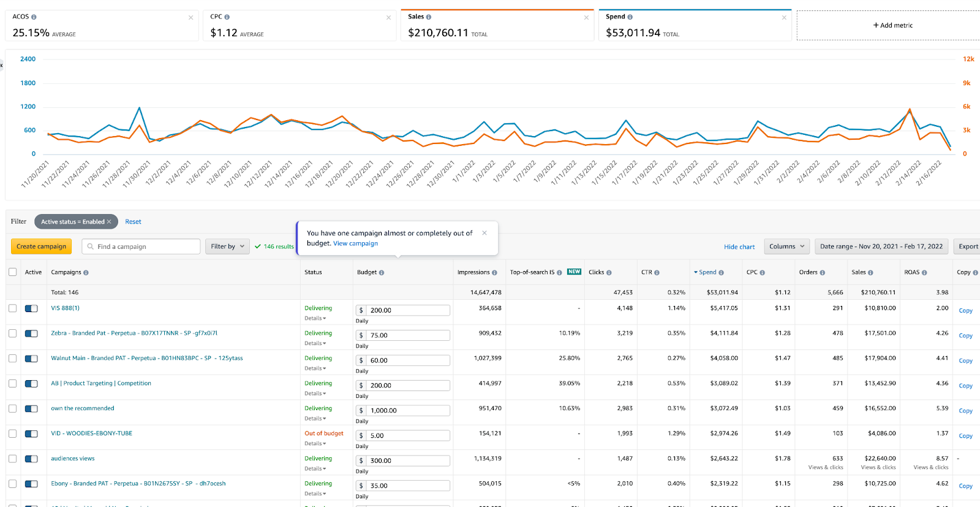The height and width of the screenshot is (507, 980).
Task: Dismiss the out of budget notification
Action: coord(484,233)
